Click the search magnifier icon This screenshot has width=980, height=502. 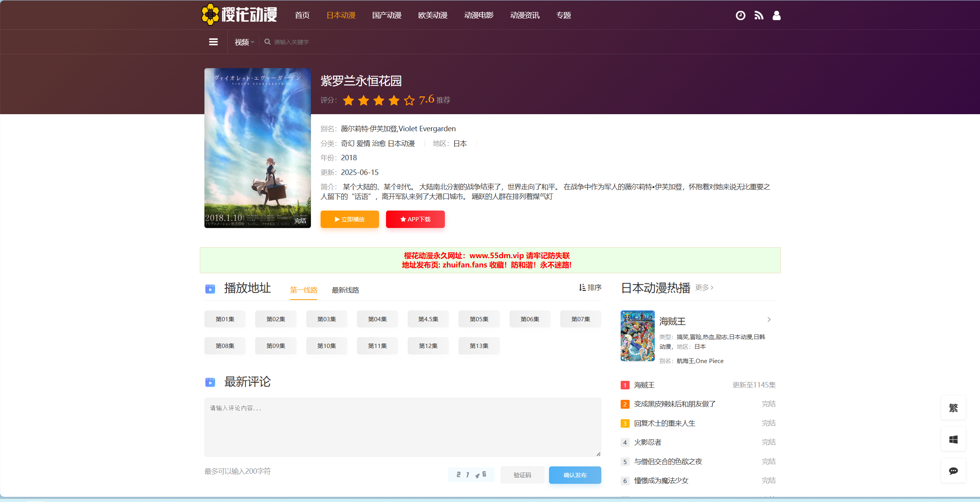(267, 42)
